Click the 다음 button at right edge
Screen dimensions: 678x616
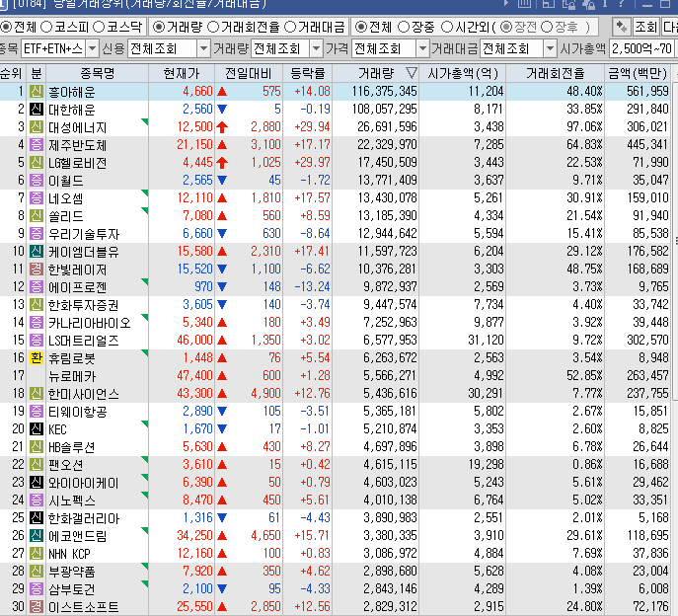click(x=670, y=28)
